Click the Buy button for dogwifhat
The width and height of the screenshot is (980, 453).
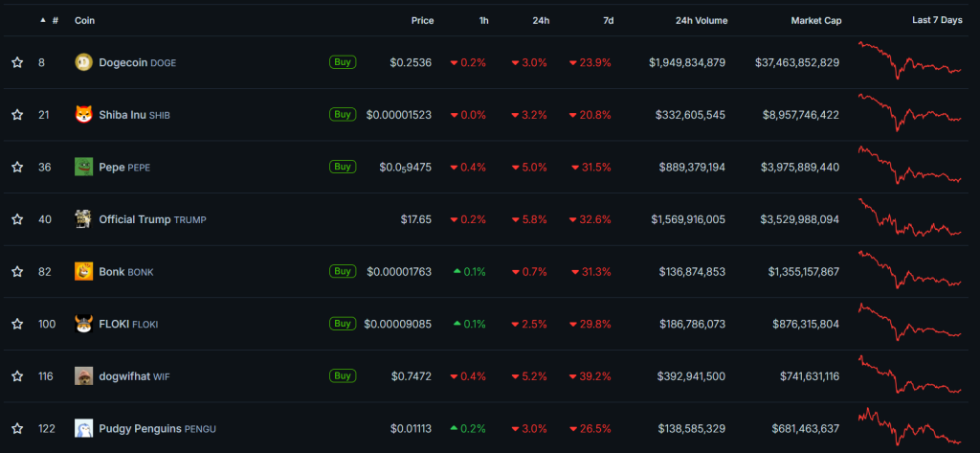click(x=343, y=376)
